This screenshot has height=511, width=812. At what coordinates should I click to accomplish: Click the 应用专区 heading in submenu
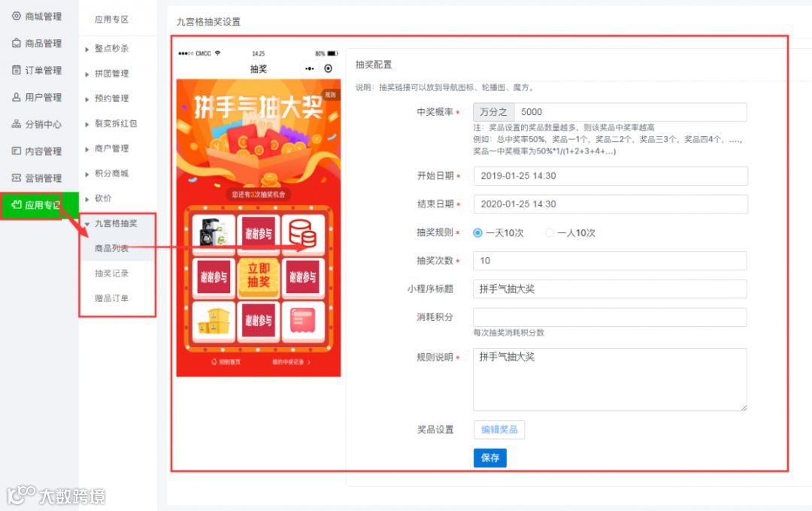(111, 20)
